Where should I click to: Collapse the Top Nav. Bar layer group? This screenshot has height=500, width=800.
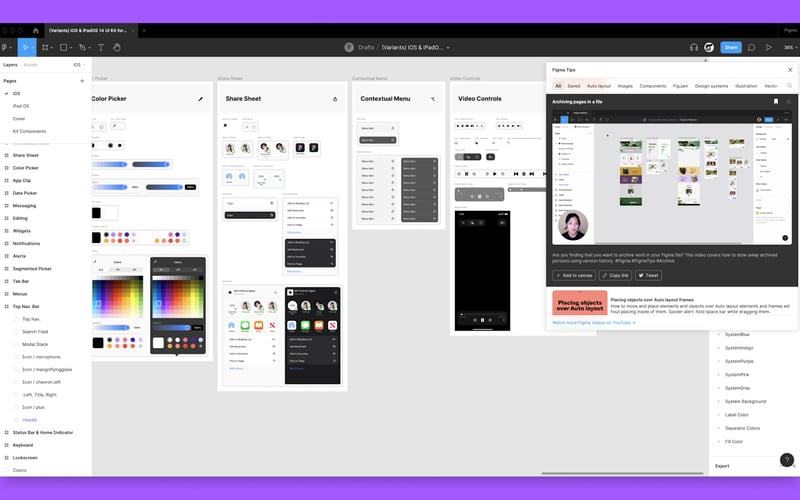click(7, 307)
